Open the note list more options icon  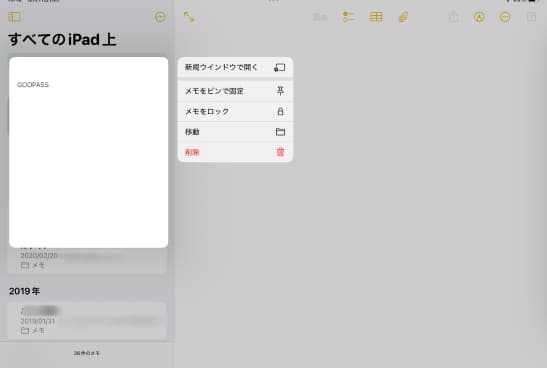pos(160,17)
